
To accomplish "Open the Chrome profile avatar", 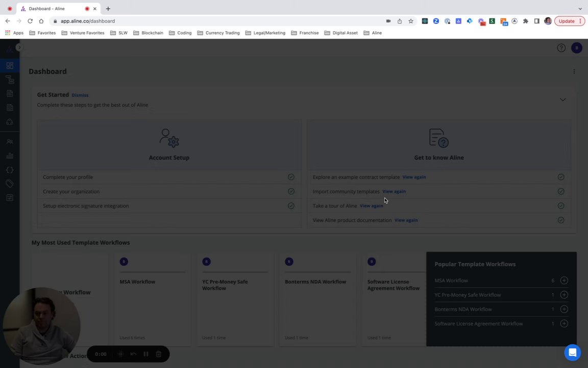I will tap(548, 21).
